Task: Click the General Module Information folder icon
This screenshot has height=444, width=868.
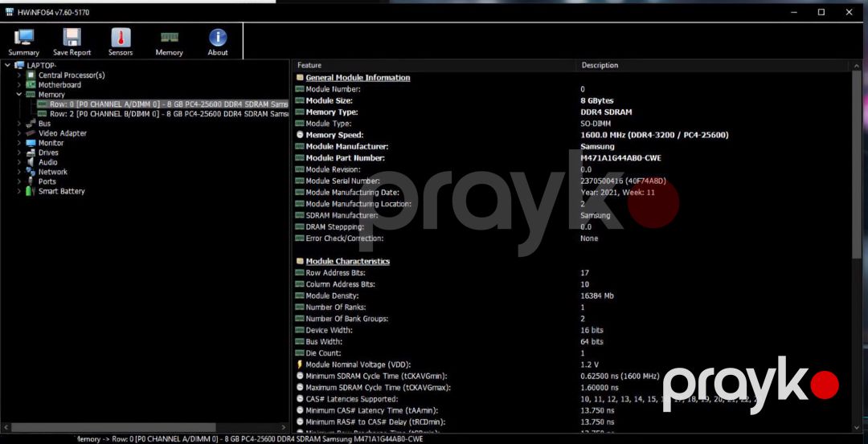Action: coord(300,77)
